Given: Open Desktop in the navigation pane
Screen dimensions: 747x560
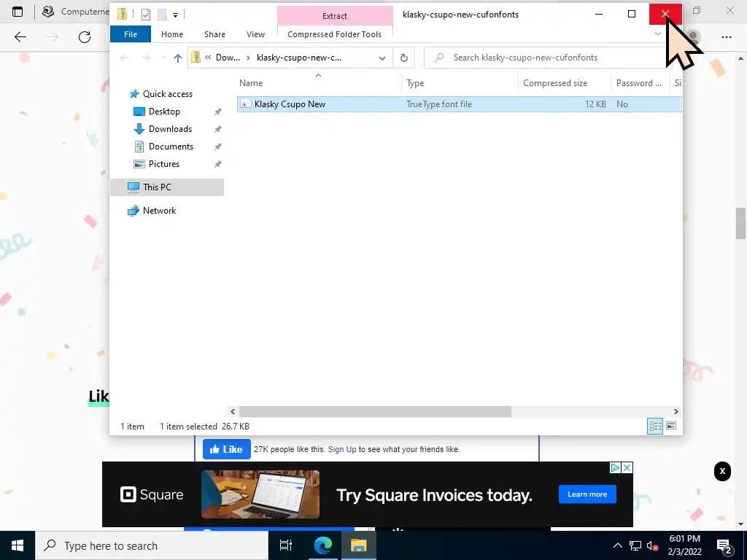Looking at the screenshot, I should point(164,112).
